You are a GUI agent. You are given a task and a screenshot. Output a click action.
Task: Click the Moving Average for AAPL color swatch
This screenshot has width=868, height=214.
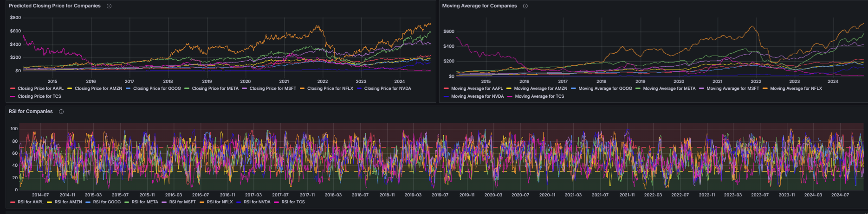pyautogui.click(x=446, y=88)
